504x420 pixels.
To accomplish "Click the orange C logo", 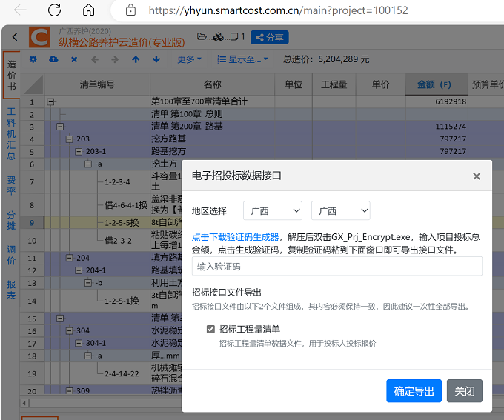I will coord(39,37).
